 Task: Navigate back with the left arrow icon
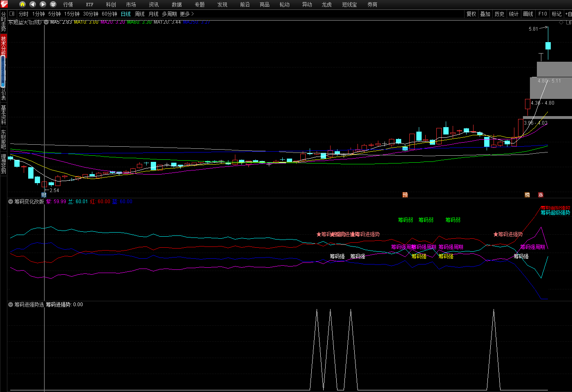tap(33, 4)
